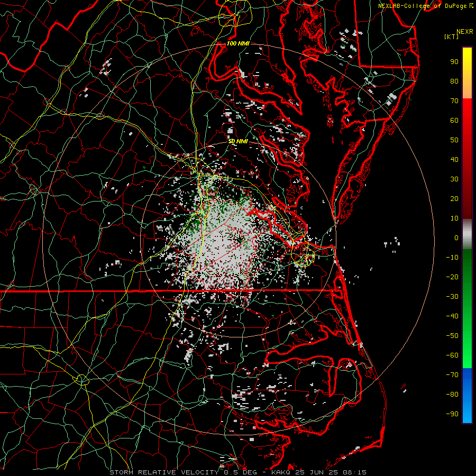The image size is (476, 476).
Task: Click the -10 value on the velocity scale
Action: pos(452,258)
